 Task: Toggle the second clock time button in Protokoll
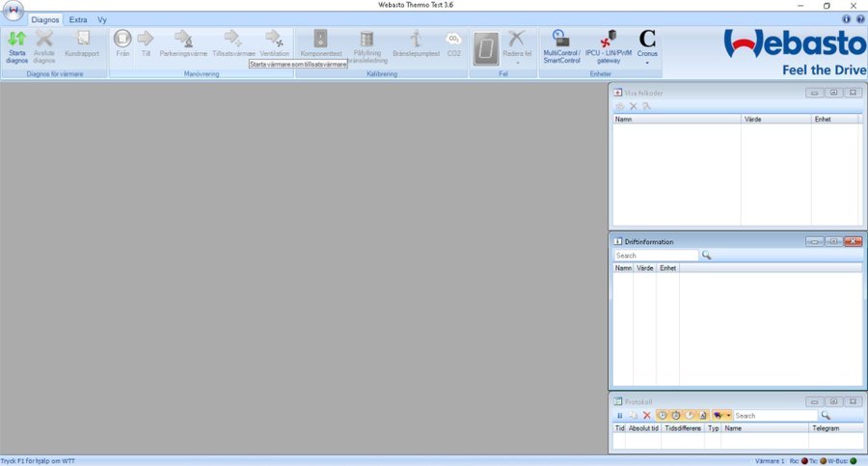tap(676, 415)
